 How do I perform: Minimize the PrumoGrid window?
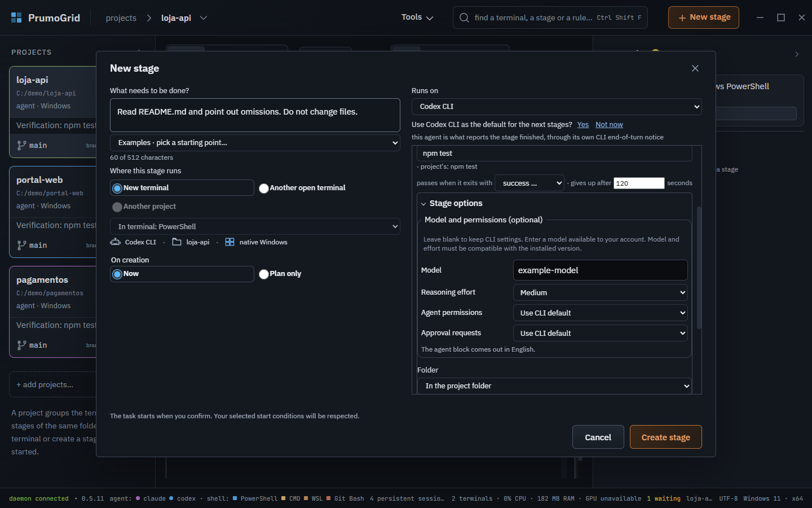tap(760, 17)
